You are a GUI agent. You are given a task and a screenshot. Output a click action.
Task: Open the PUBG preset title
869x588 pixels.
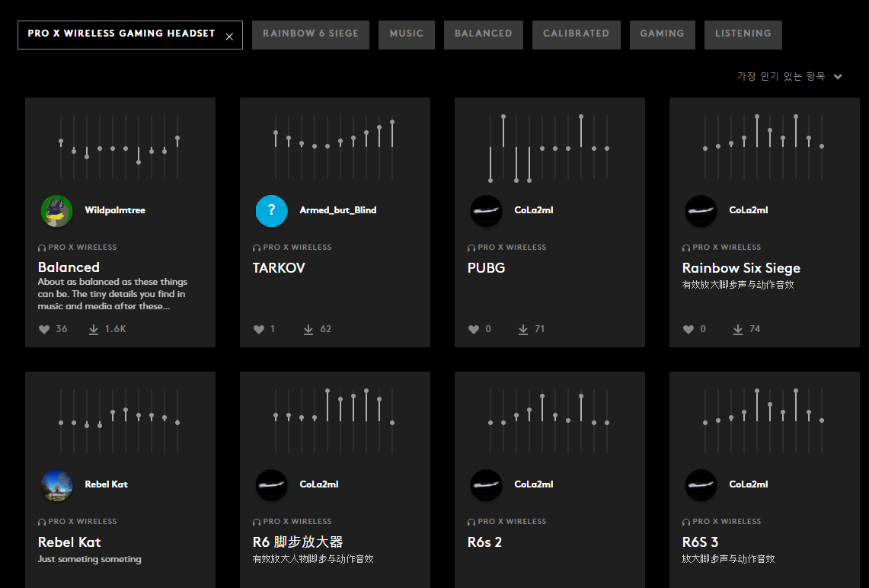[486, 267]
